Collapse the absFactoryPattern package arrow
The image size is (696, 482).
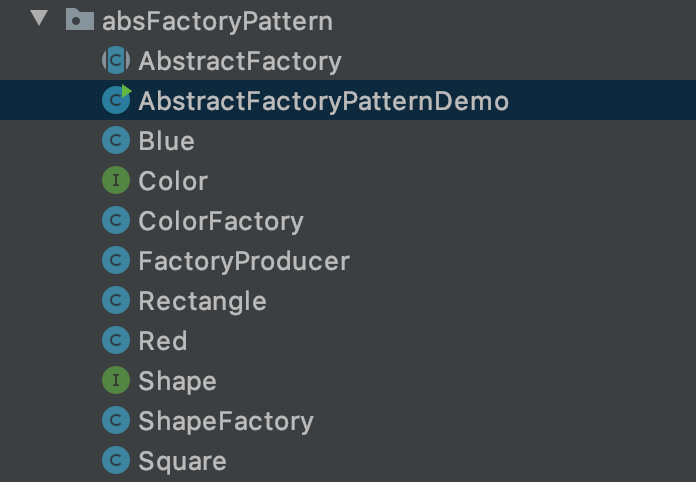pos(39,19)
